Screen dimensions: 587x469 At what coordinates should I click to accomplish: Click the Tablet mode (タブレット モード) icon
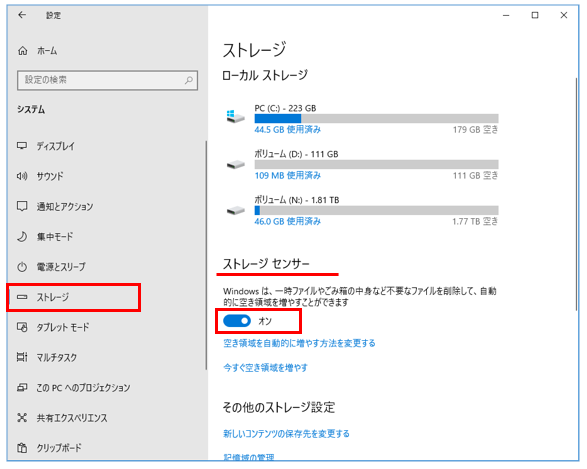22,327
